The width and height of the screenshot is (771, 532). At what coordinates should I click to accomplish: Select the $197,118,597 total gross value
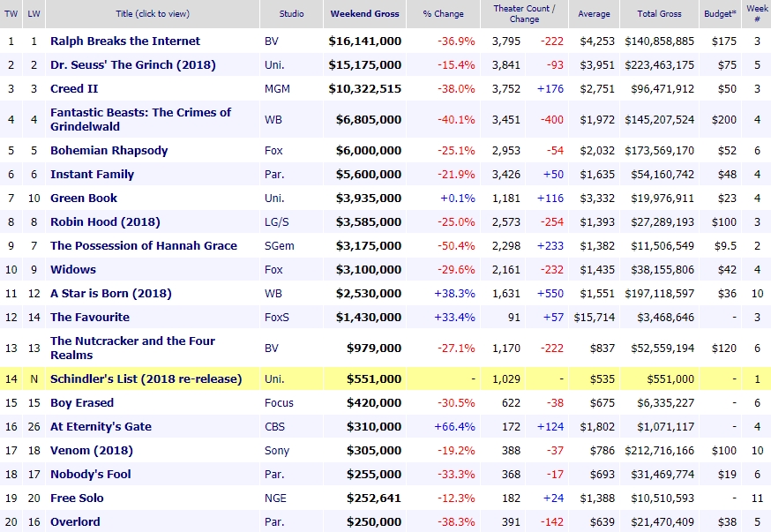point(659,294)
